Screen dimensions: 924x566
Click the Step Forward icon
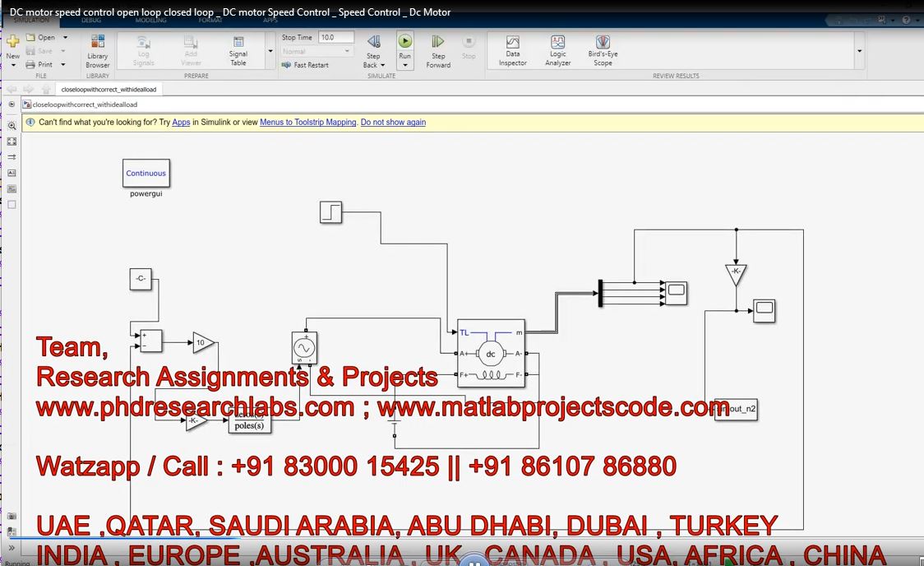point(438,49)
